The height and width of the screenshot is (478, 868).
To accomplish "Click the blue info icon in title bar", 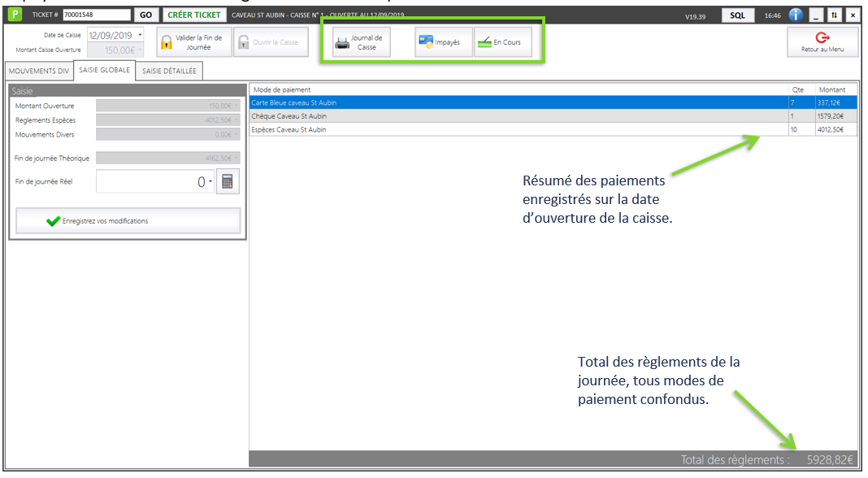I will [x=796, y=15].
